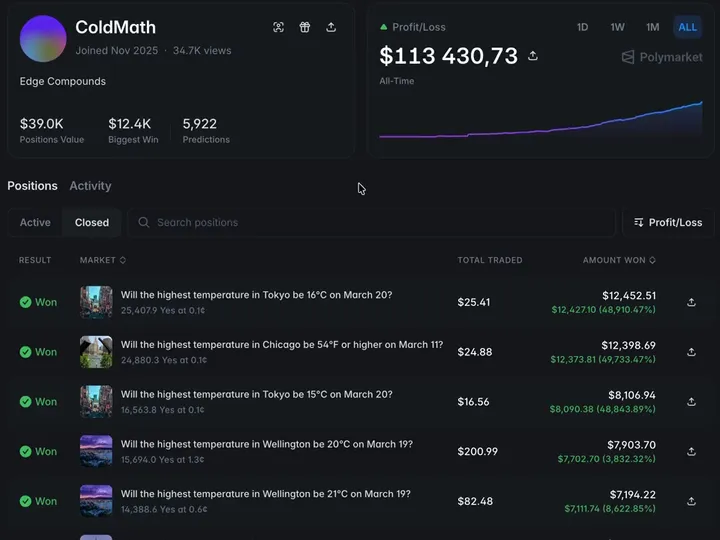Sort by the AMOUNT WON column header
Screen dimensions: 720x540
point(619,260)
